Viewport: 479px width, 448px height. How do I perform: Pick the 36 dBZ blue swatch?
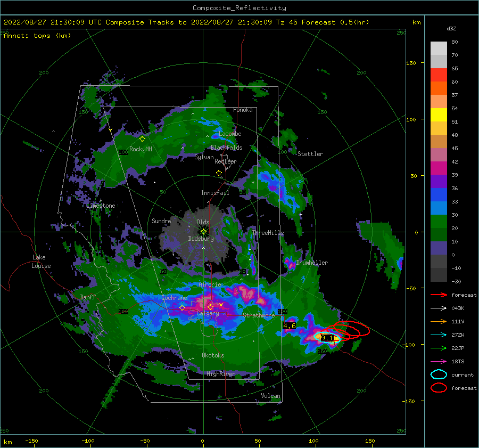pyautogui.click(x=439, y=194)
